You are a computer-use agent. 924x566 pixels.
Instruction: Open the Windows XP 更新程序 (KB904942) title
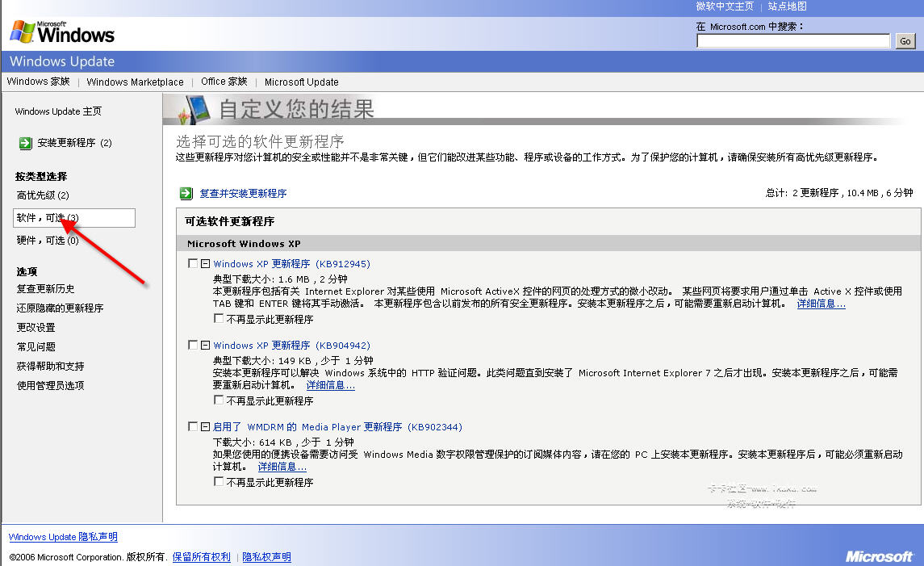coord(291,345)
